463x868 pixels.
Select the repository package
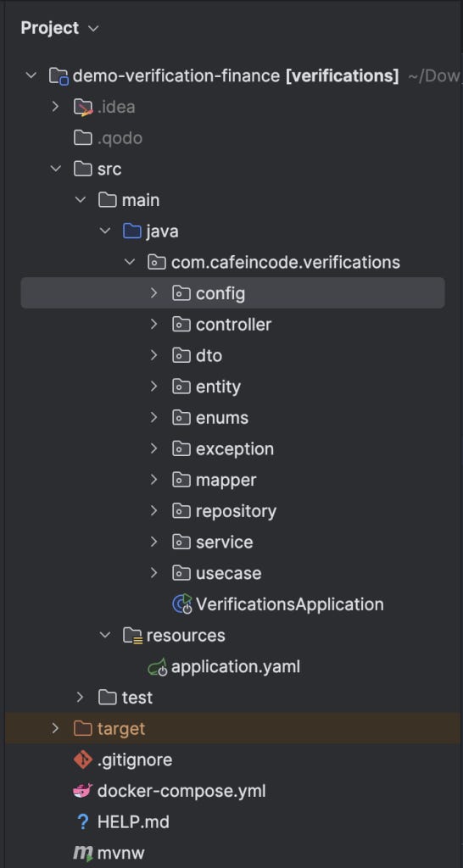[x=236, y=510]
